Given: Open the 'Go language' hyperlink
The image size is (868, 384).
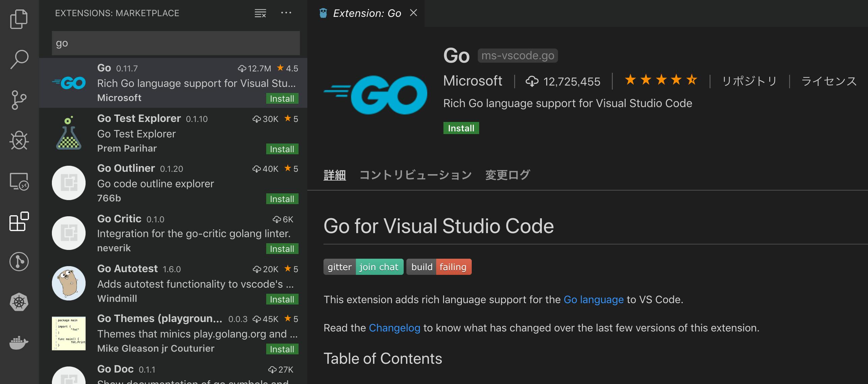Looking at the screenshot, I should pos(593,299).
